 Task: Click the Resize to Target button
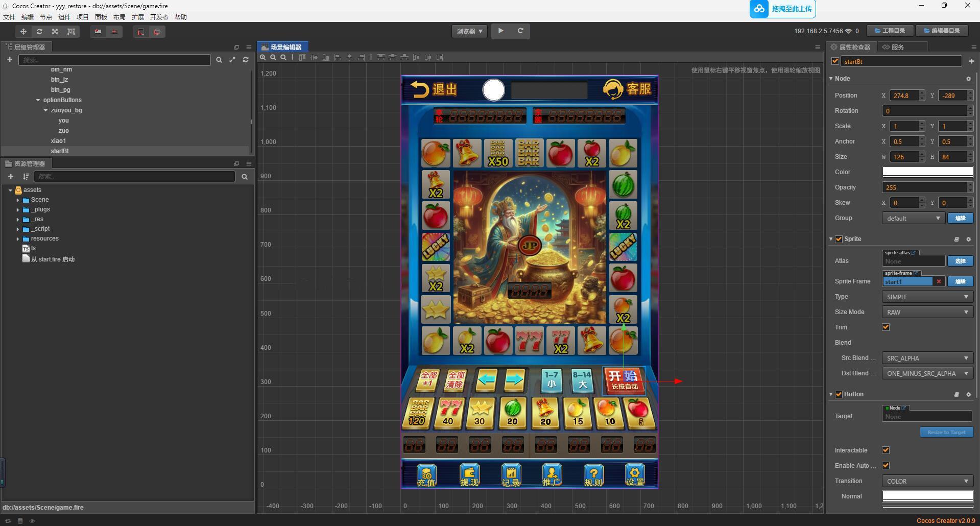coord(946,432)
